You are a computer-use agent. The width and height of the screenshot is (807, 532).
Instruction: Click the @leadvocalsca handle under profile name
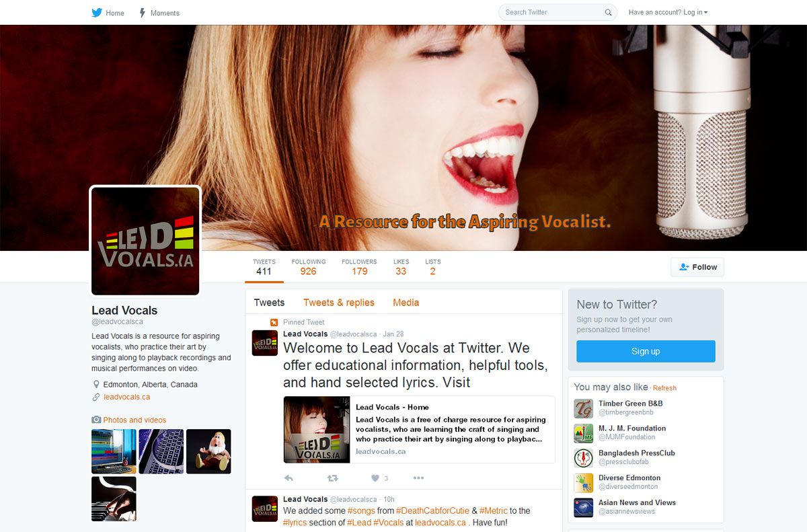(x=117, y=322)
